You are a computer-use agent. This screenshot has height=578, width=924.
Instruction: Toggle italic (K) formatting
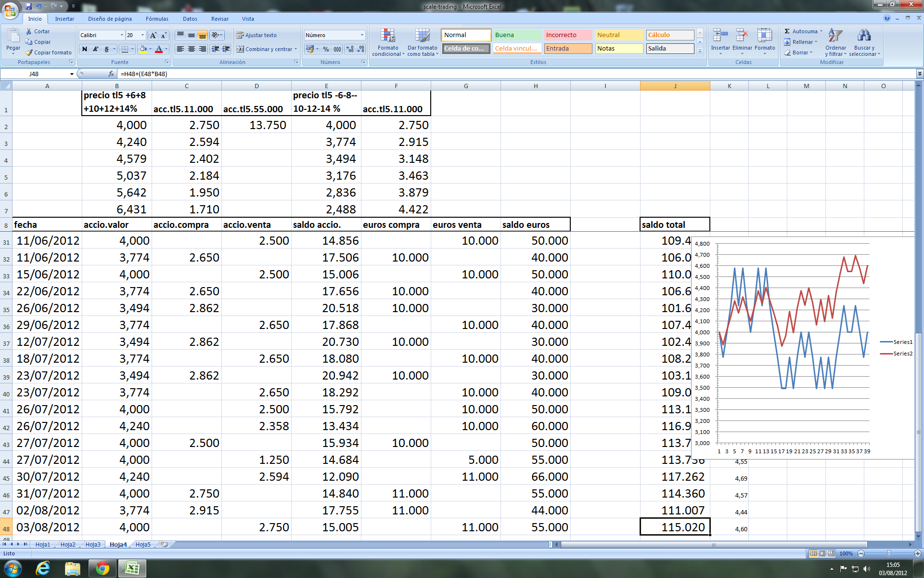click(95, 49)
